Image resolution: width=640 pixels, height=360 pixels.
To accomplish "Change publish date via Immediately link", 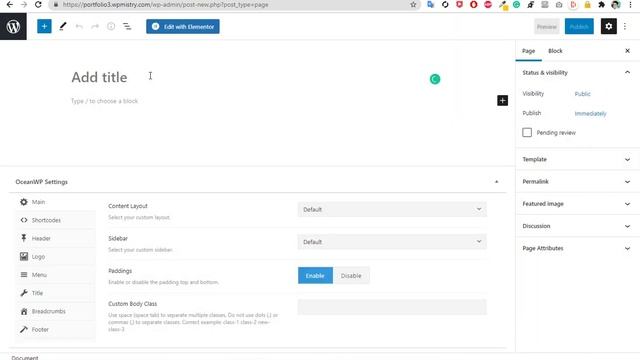I will tap(590, 113).
